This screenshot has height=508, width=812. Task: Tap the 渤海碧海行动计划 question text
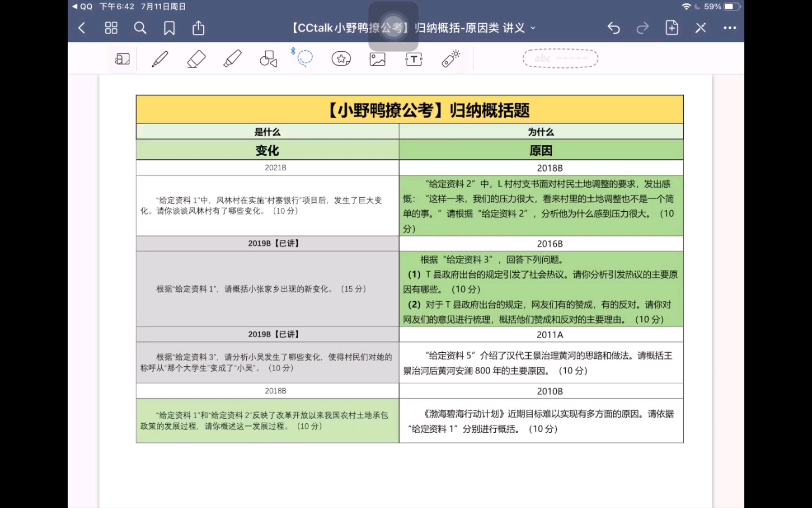click(540, 421)
